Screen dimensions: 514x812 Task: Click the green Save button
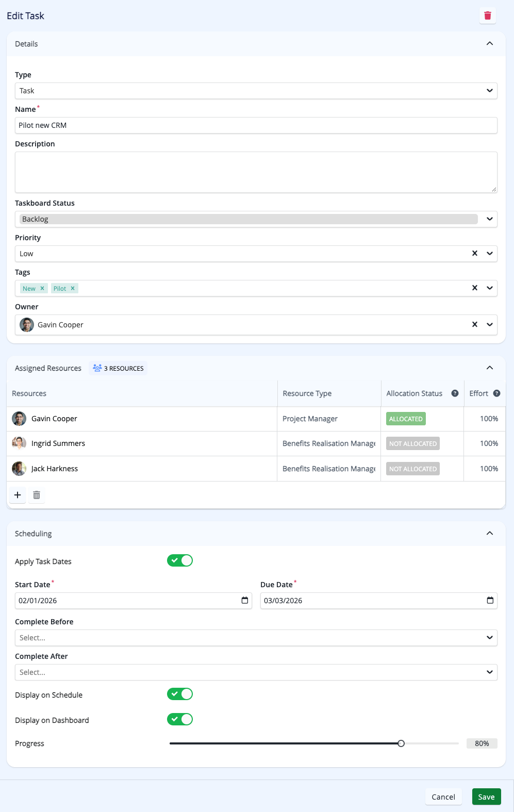click(486, 797)
